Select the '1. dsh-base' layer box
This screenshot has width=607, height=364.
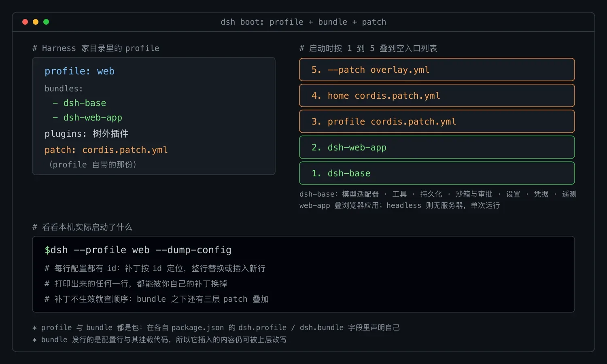[x=437, y=173]
